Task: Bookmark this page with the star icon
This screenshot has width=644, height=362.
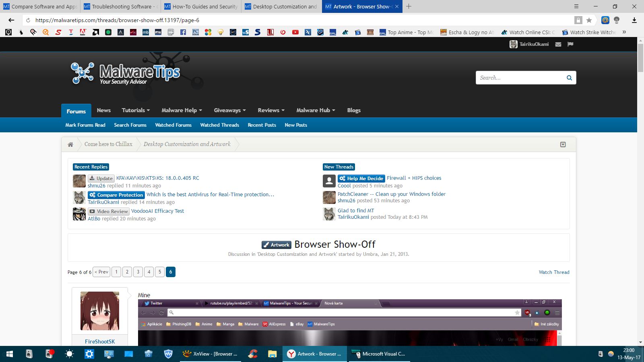Action: pyautogui.click(x=589, y=20)
